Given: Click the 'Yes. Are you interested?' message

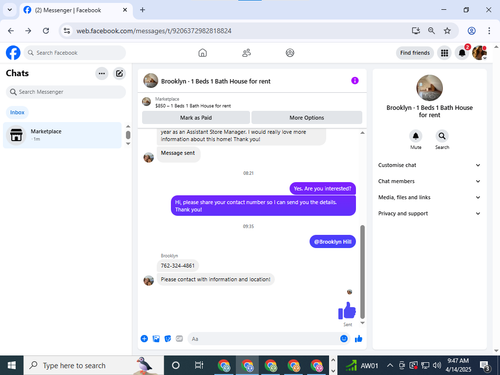Looking at the screenshot, I should pyautogui.click(x=323, y=188).
